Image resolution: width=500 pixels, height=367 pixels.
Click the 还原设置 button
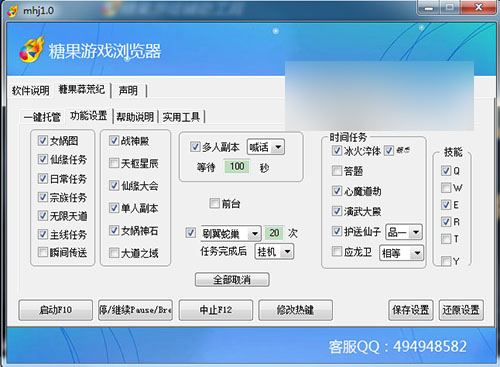click(x=461, y=310)
